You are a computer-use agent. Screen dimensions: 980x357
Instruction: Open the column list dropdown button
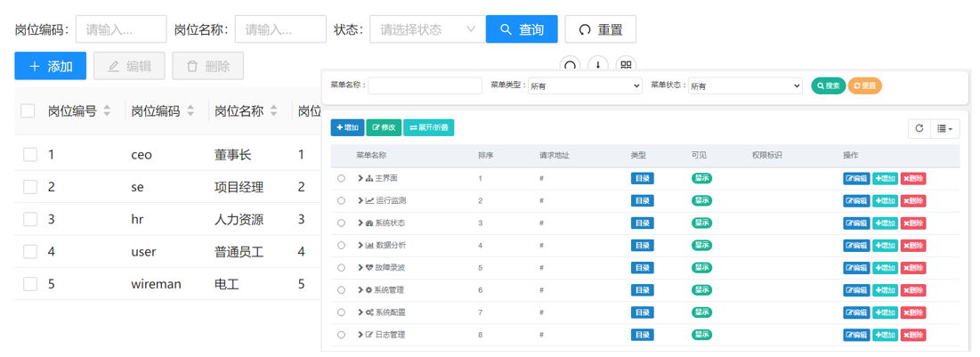coord(945,128)
